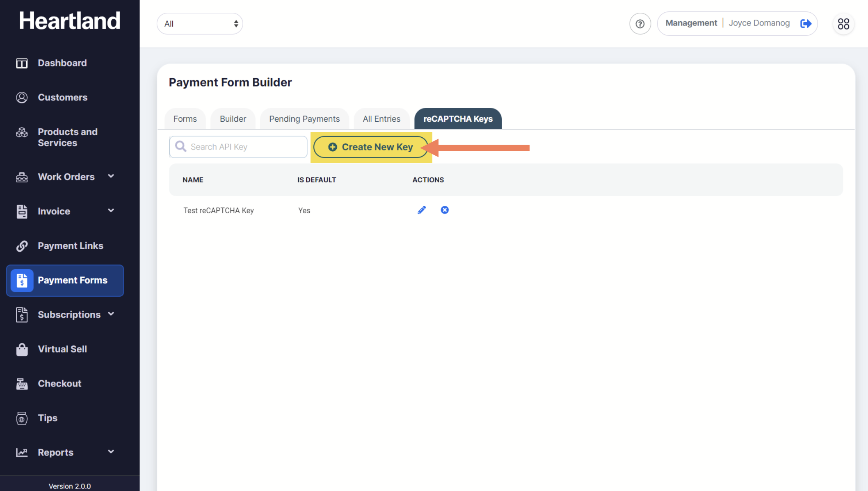Open the apps grid icon
The height and width of the screenshot is (491, 868).
click(843, 24)
